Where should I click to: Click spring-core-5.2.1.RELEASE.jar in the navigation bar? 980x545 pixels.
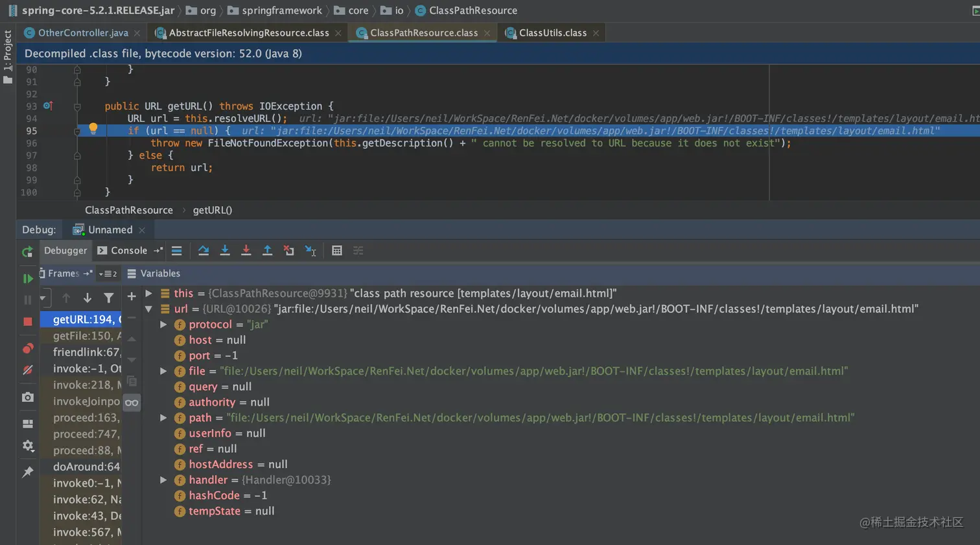coord(91,10)
